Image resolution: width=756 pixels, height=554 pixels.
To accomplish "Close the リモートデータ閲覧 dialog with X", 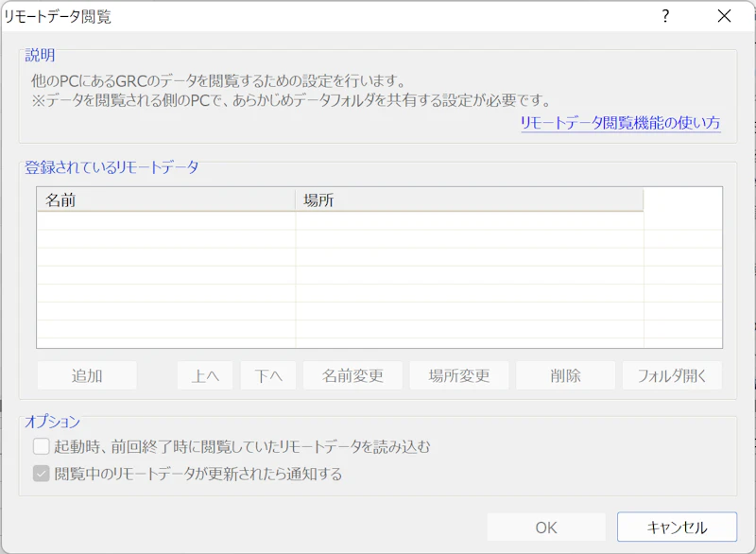I will [722, 16].
